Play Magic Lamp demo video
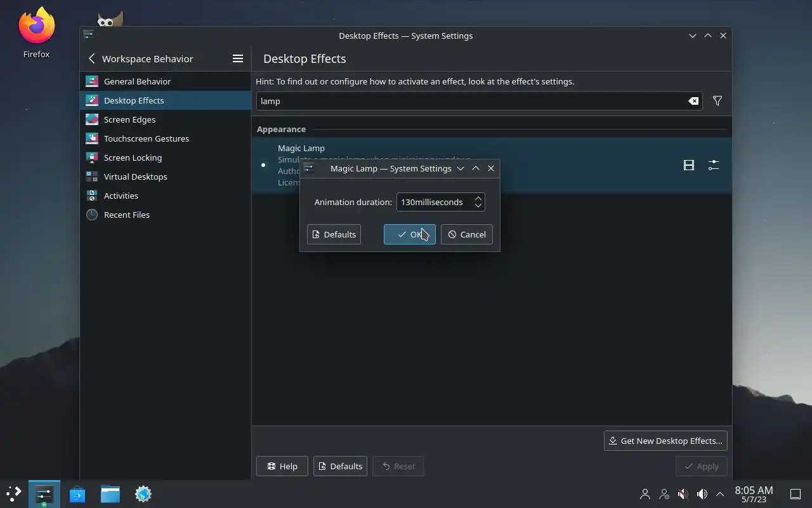 [689, 165]
